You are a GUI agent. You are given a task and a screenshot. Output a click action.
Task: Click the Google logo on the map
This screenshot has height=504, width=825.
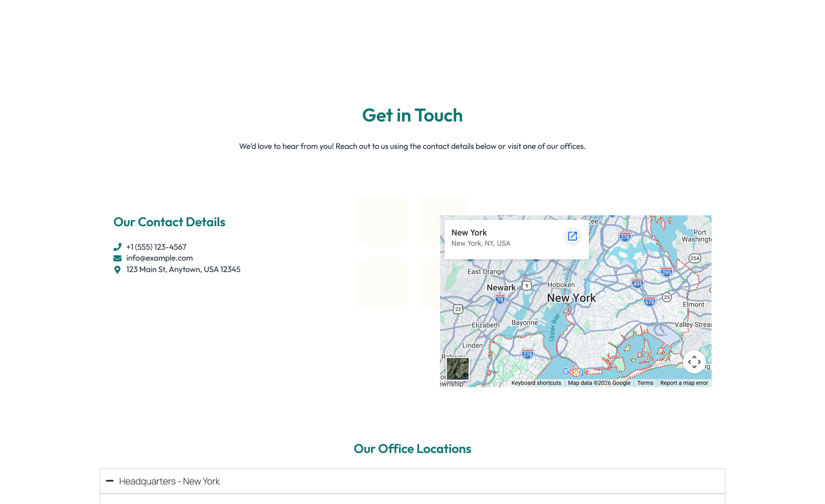[575, 372]
